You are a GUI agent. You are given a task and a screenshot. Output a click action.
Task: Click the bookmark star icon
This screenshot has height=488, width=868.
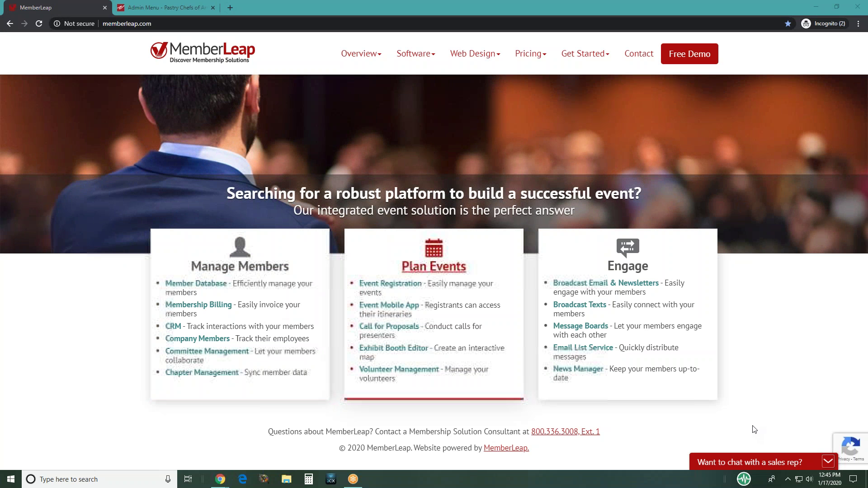coord(788,23)
